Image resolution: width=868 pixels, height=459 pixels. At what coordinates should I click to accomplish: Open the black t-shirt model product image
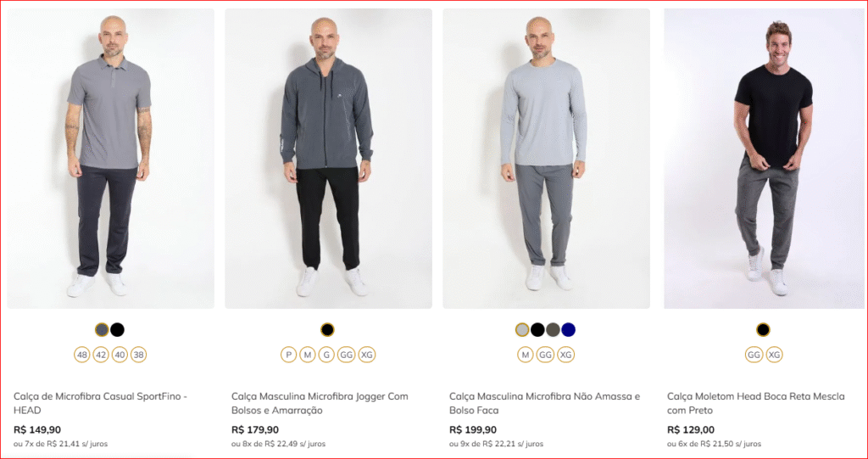[x=764, y=159]
